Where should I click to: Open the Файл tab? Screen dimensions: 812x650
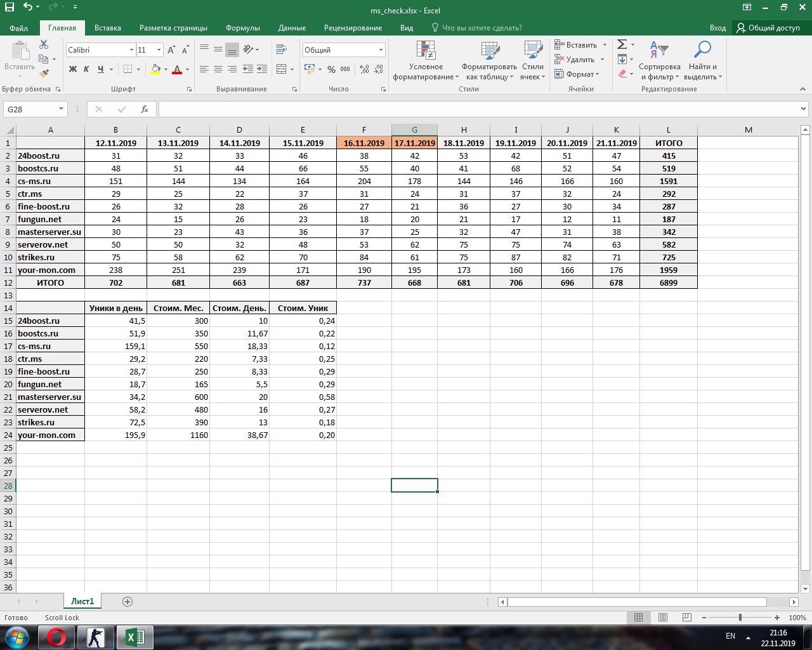(19, 28)
